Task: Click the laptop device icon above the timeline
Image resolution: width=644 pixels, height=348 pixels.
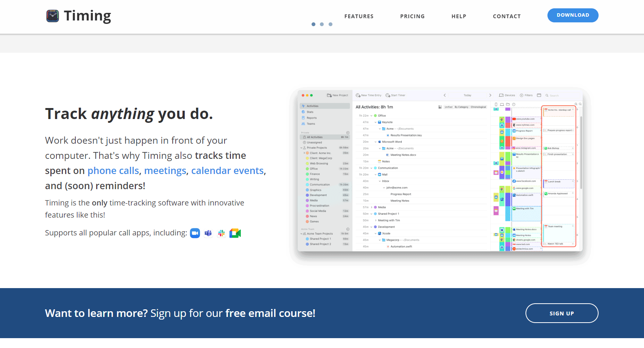Action: click(502, 104)
